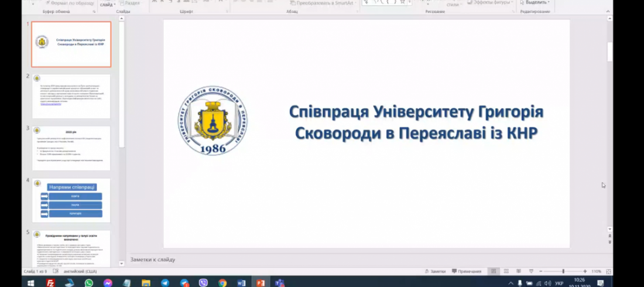Click the 'Преобразовать в SmartArt' dropdown

tap(322, 3)
